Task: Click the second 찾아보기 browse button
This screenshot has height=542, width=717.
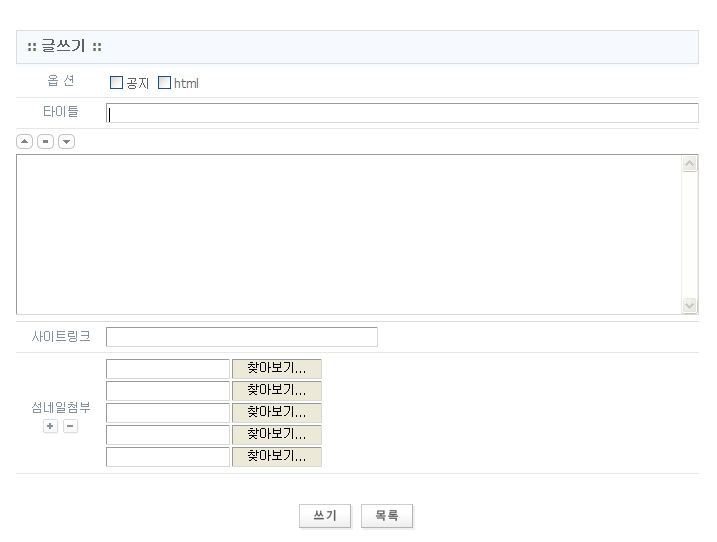Action: (277, 391)
